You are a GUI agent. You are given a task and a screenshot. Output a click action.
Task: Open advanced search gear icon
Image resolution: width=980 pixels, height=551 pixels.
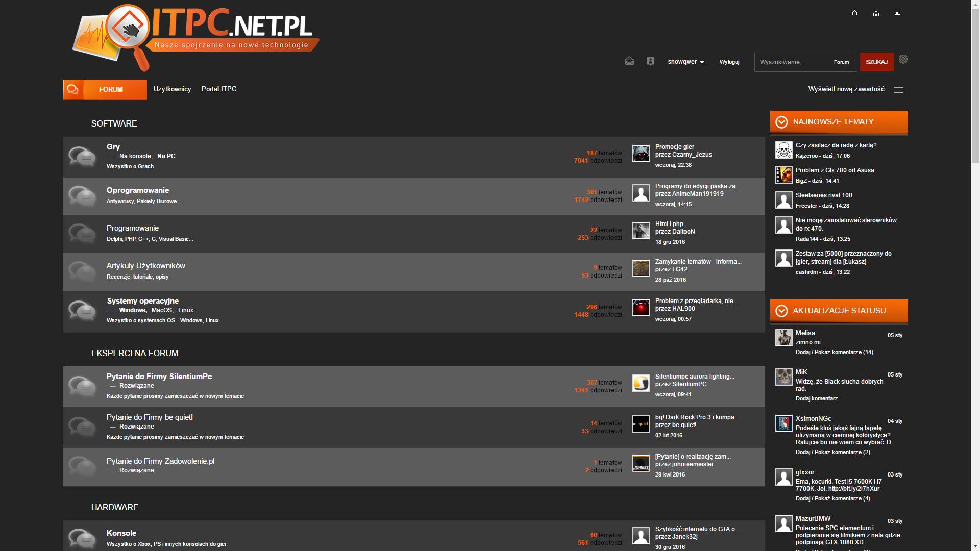(x=903, y=59)
